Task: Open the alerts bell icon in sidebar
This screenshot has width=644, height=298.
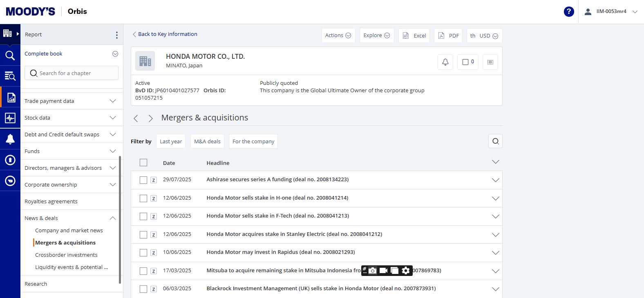Action: click(x=10, y=139)
